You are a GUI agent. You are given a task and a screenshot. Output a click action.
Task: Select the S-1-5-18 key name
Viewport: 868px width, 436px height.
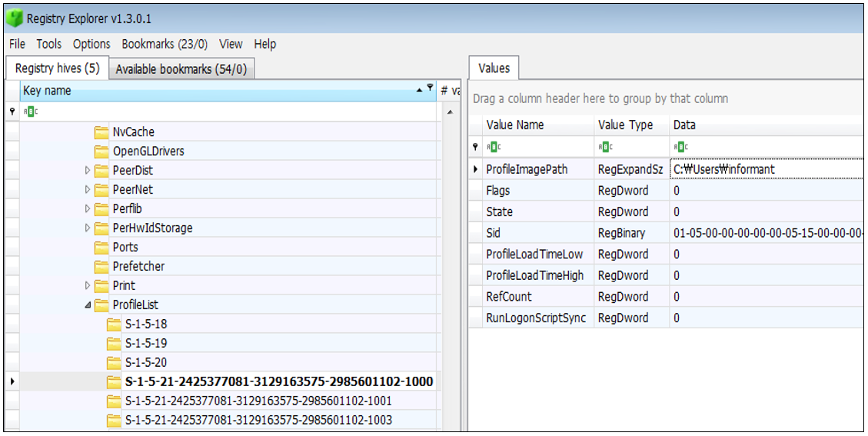(x=146, y=324)
